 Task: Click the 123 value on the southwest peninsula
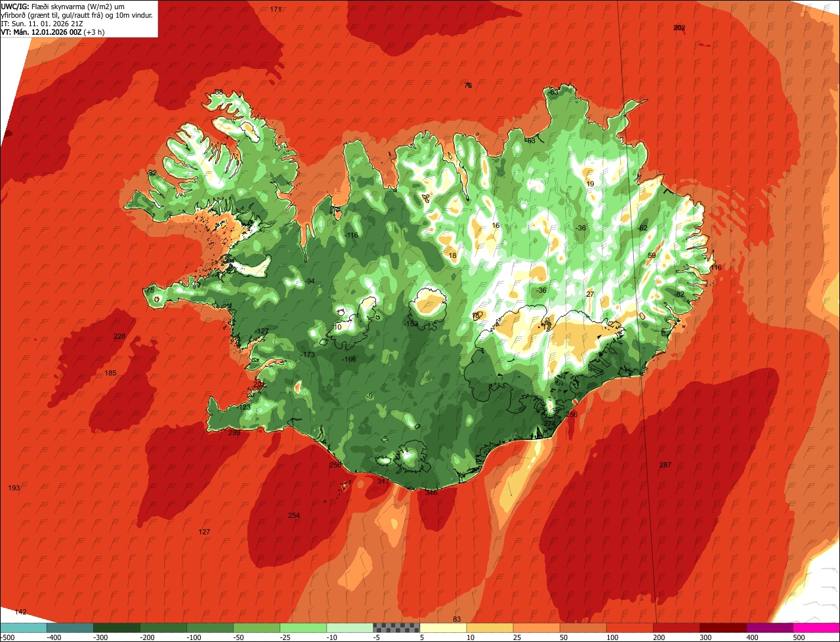(x=245, y=407)
